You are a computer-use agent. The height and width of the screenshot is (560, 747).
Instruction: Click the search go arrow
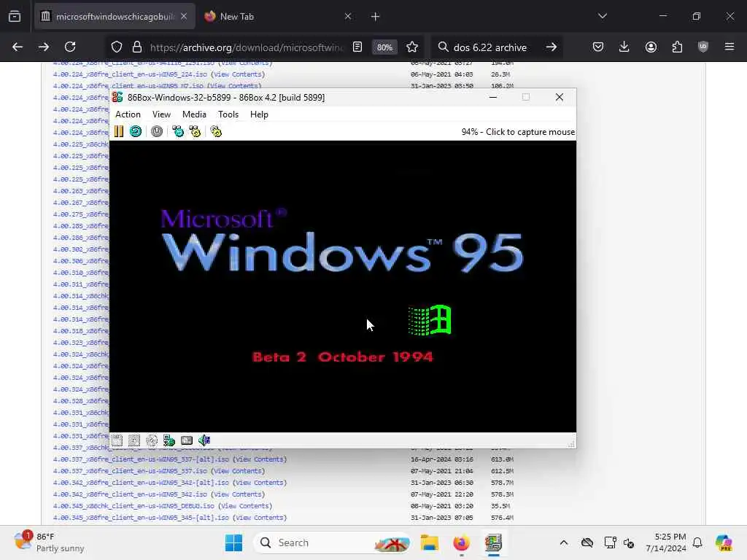(551, 47)
